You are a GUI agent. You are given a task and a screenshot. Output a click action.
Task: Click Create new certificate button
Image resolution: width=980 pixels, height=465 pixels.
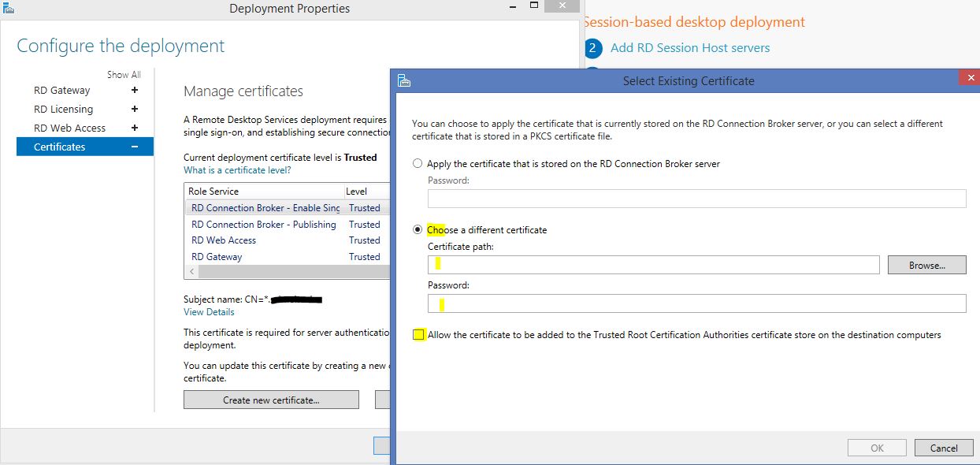coord(271,400)
